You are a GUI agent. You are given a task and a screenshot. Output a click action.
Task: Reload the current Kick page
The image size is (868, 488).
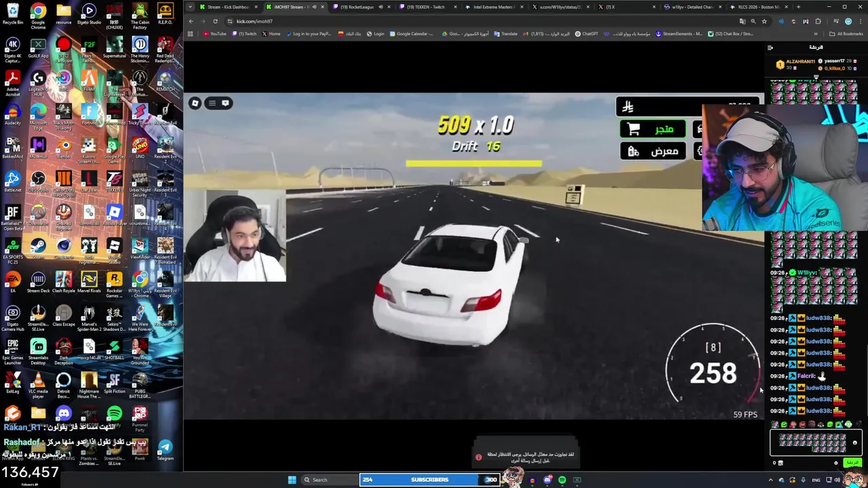(x=215, y=21)
